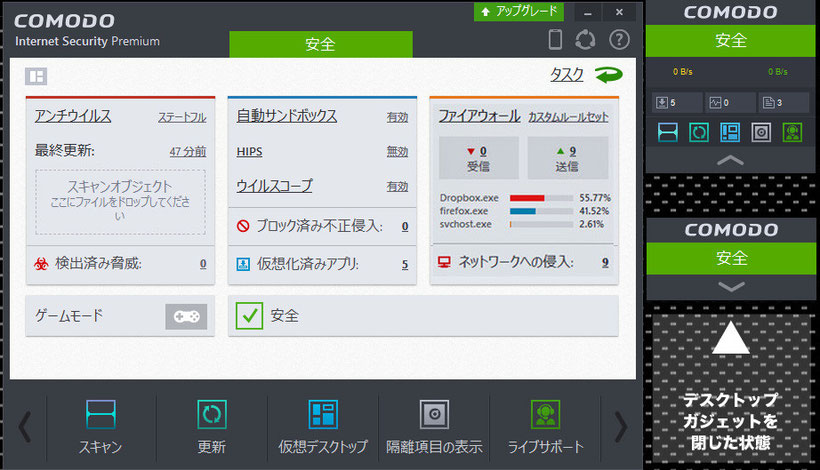Click the 47 分前 last update link

[x=187, y=152]
